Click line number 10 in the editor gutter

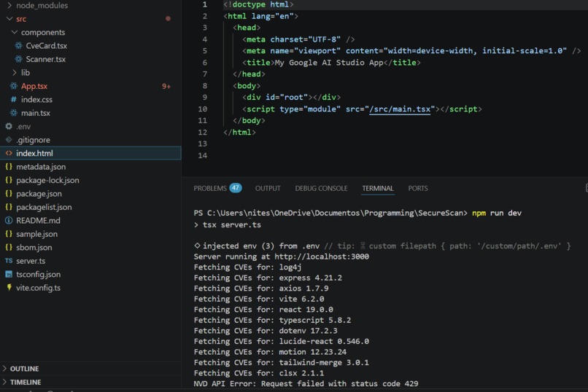click(203, 109)
